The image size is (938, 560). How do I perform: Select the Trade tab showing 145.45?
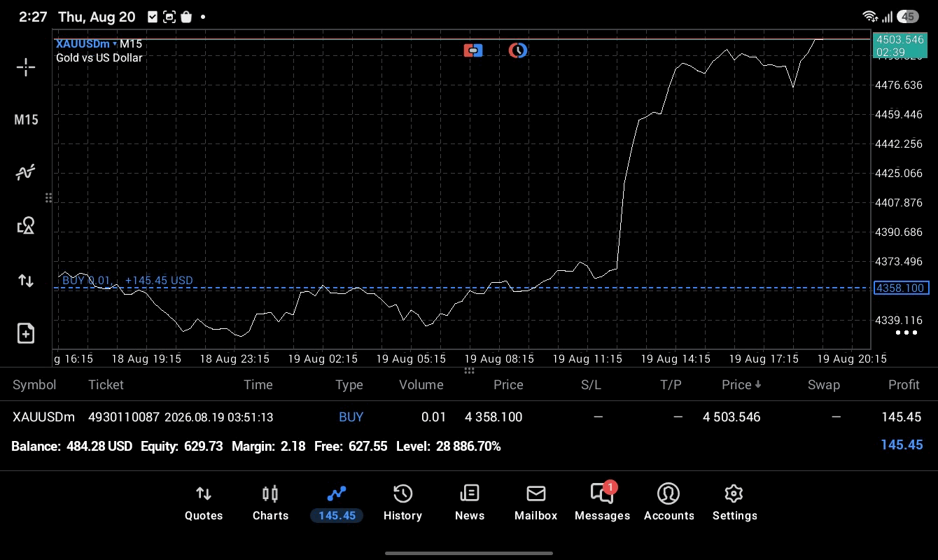pyautogui.click(x=337, y=503)
